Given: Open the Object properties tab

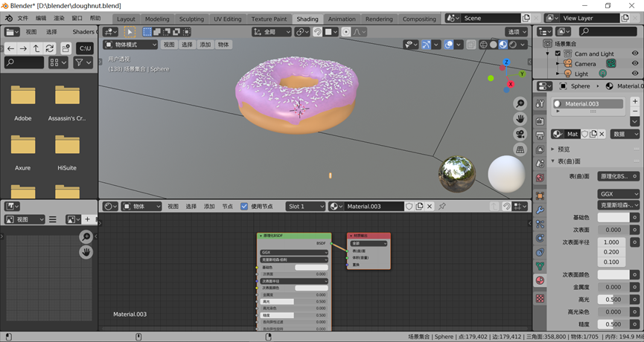Looking at the screenshot, I should 540,196.
